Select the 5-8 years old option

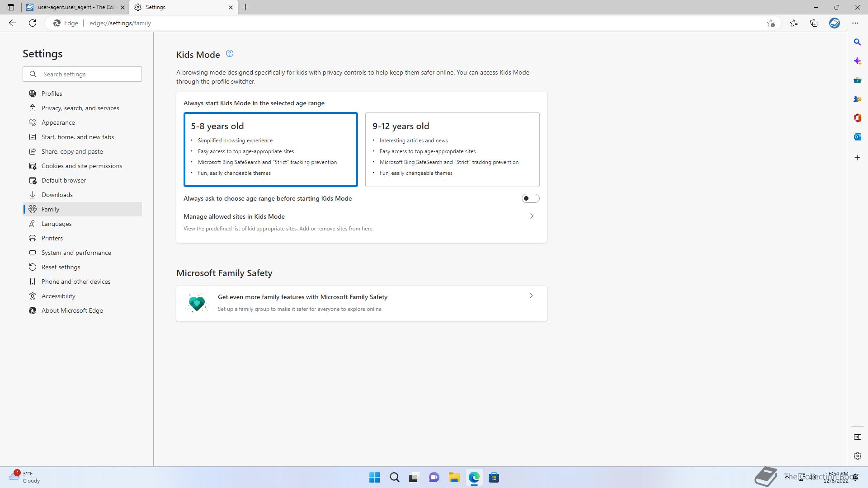pos(270,149)
